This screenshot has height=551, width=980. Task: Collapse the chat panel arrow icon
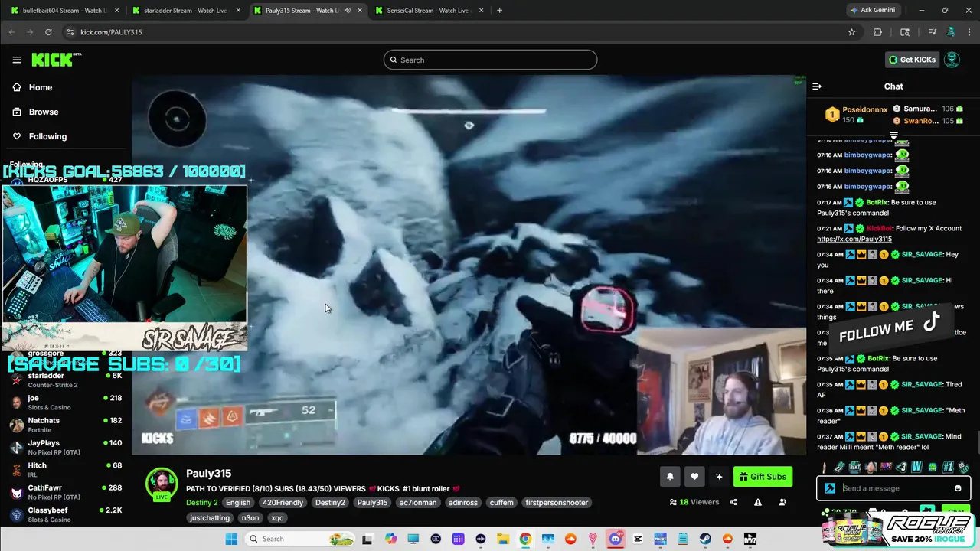(x=817, y=86)
